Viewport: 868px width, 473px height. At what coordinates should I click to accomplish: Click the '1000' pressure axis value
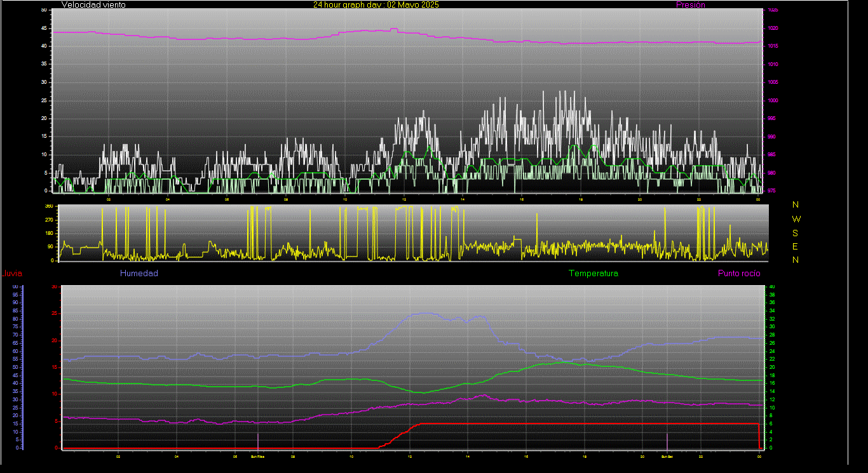click(x=772, y=100)
